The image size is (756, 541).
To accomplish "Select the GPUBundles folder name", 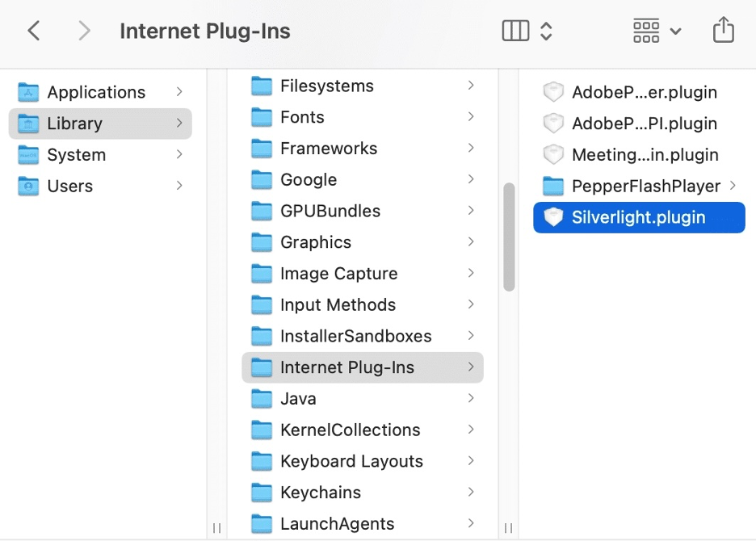I will coord(330,212).
